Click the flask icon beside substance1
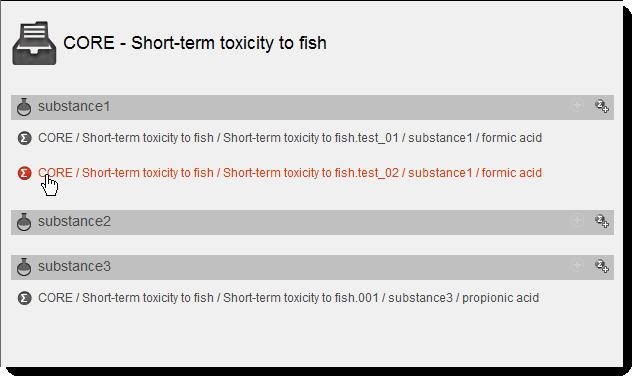 pyautogui.click(x=24, y=107)
